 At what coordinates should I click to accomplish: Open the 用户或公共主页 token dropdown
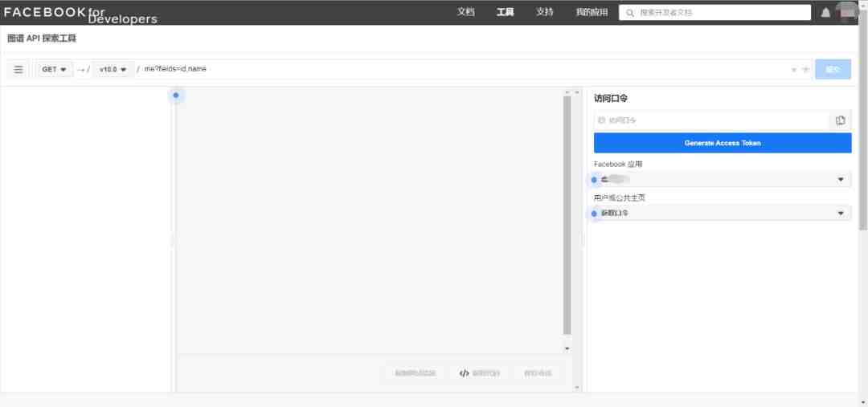point(723,213)
